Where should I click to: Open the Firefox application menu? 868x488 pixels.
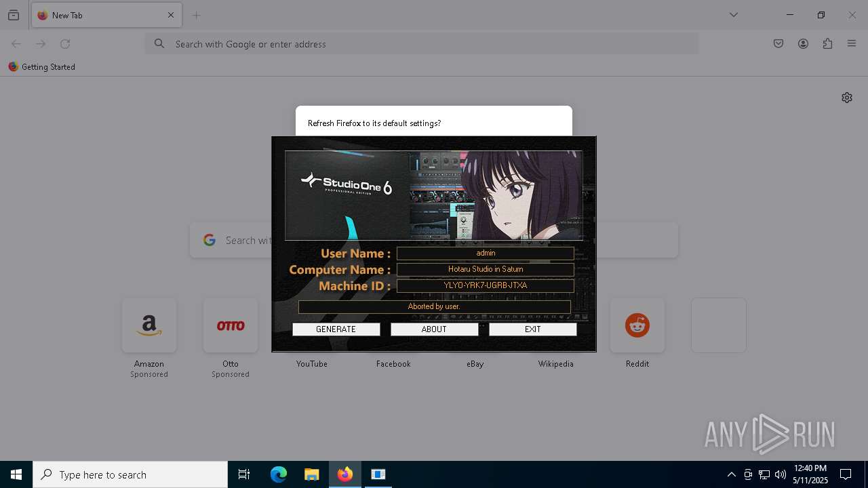852,44
